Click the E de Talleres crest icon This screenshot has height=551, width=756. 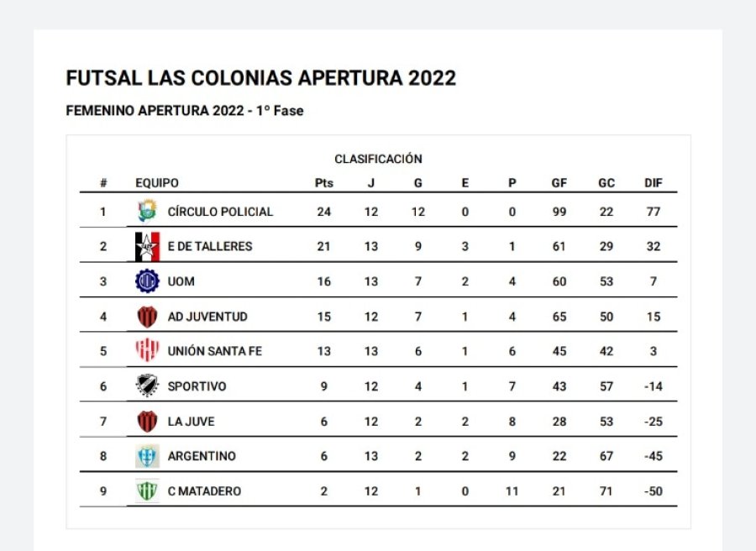click(x=147, y=246)
